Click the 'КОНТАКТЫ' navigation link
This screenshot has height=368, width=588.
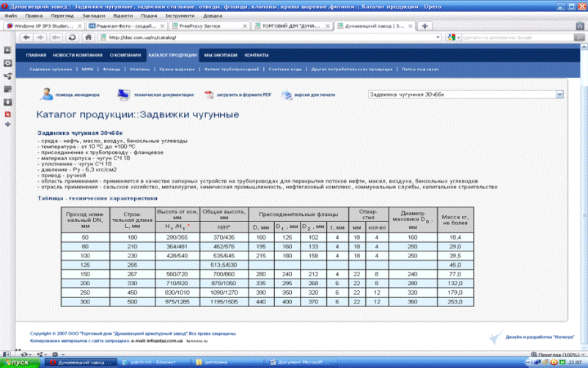pos(256,56)
